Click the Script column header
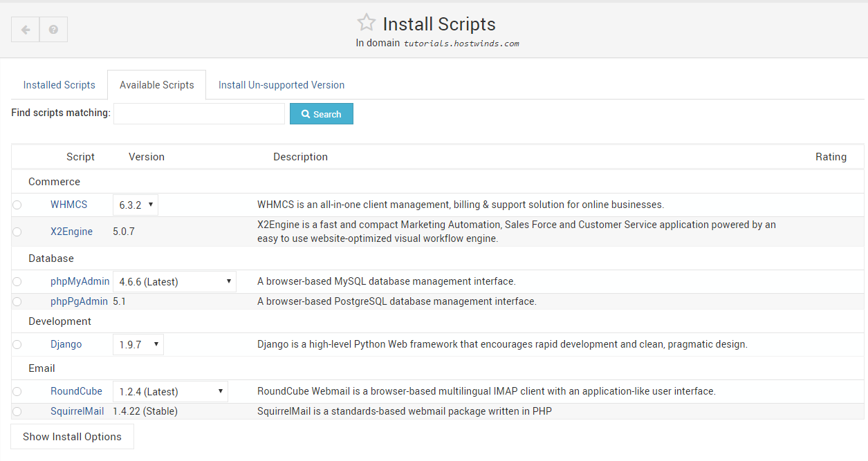The image size is (868, 461). [x=80, y=157]
